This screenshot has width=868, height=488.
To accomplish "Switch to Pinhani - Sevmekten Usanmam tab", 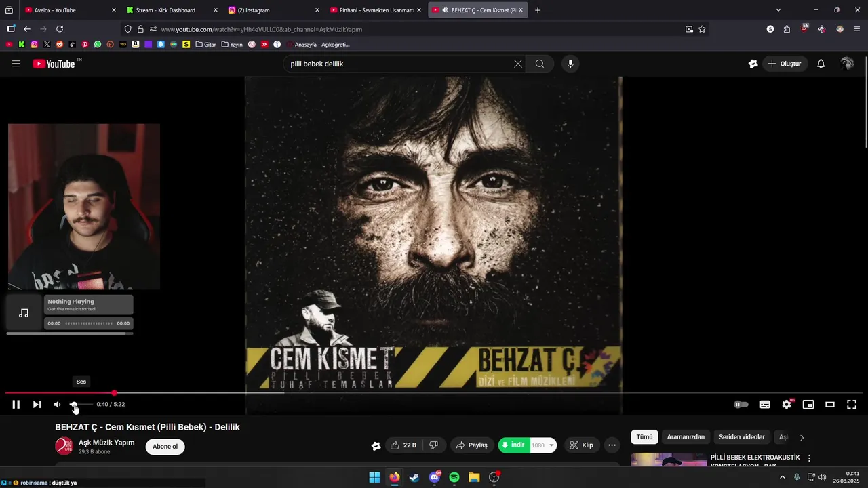I will tap(375, 10).
